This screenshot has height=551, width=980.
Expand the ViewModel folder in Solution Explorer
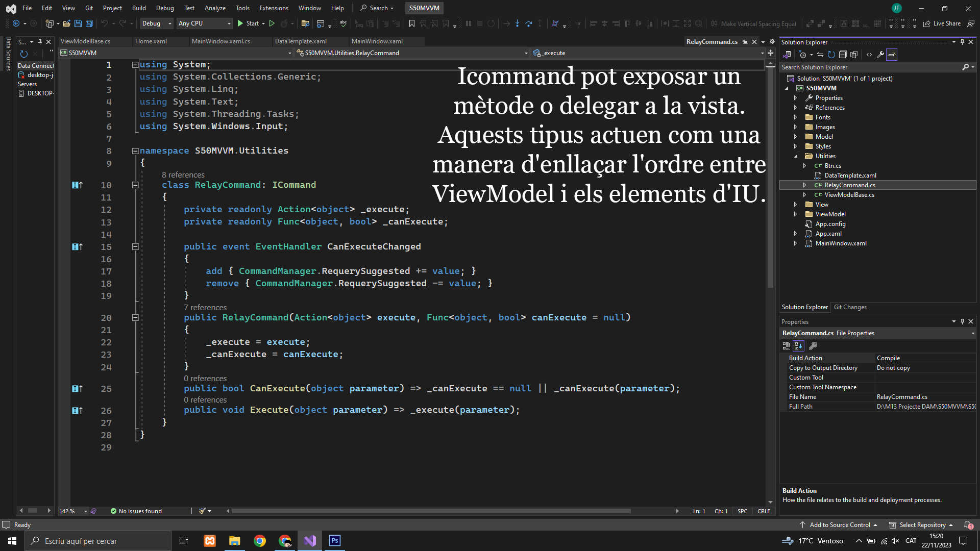(x=795, y=214)
